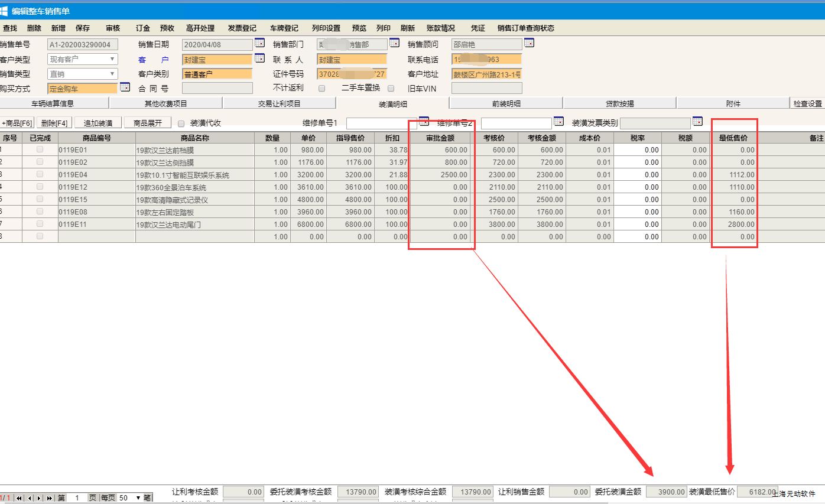Click 发票登记 in the top menu
Viewport: 825px width, 504px height.
pos(242,28)
